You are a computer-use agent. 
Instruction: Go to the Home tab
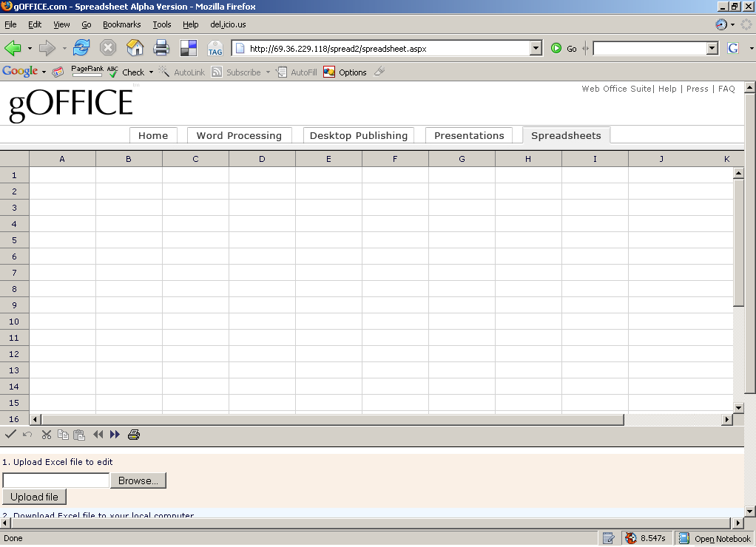click(x=153, y=135)
